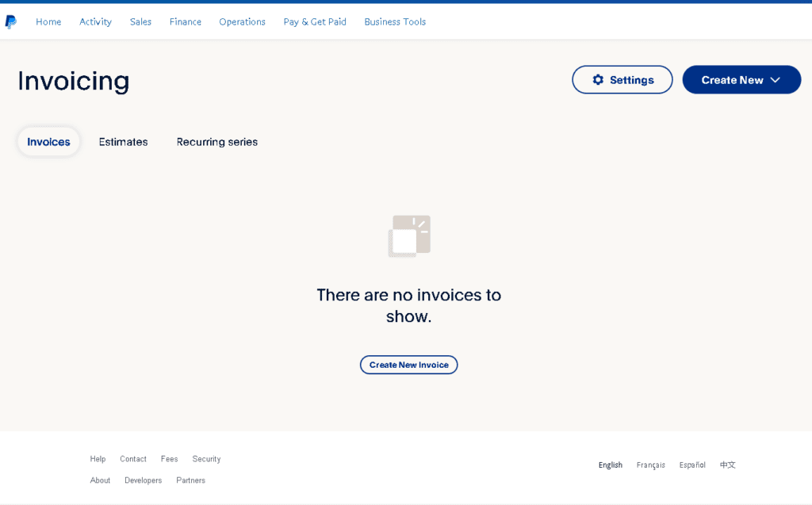
Task: Click the PayPal logo icon
Action: (x=10, y=21)
